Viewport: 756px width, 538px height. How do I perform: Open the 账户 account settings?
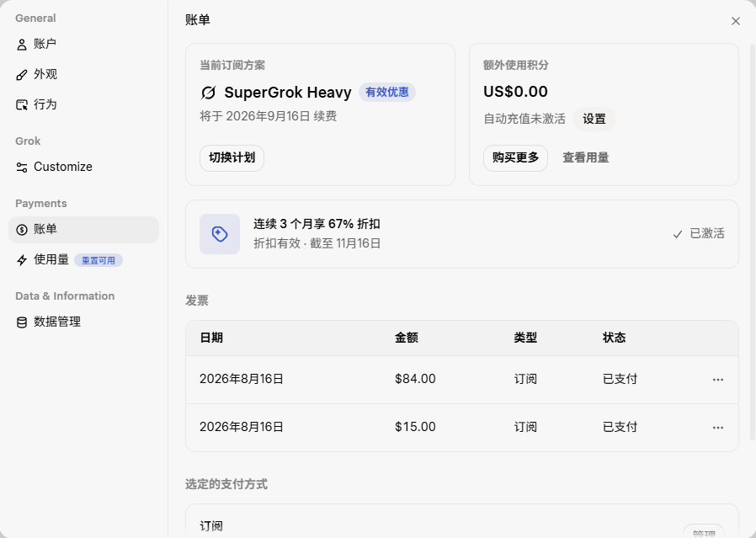click(x=83, y=45)
